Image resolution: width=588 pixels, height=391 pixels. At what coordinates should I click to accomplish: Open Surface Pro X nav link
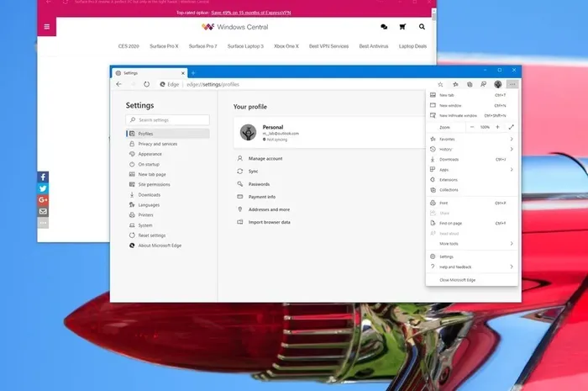(x=164, y=46)
